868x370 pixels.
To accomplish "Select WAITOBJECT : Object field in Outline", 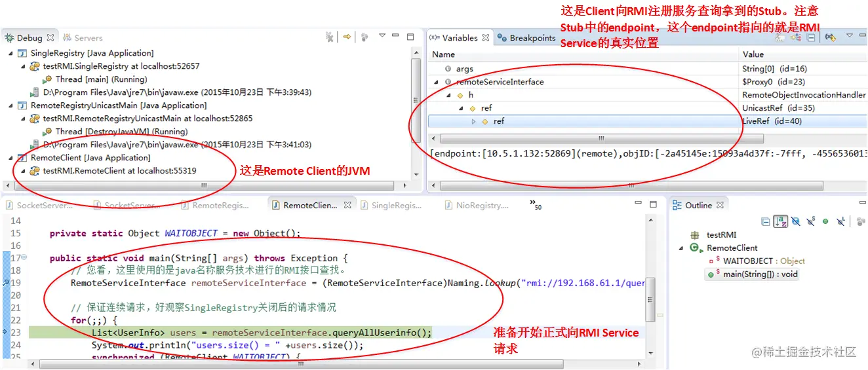I will pyautogui.click(x=757, y=261).
